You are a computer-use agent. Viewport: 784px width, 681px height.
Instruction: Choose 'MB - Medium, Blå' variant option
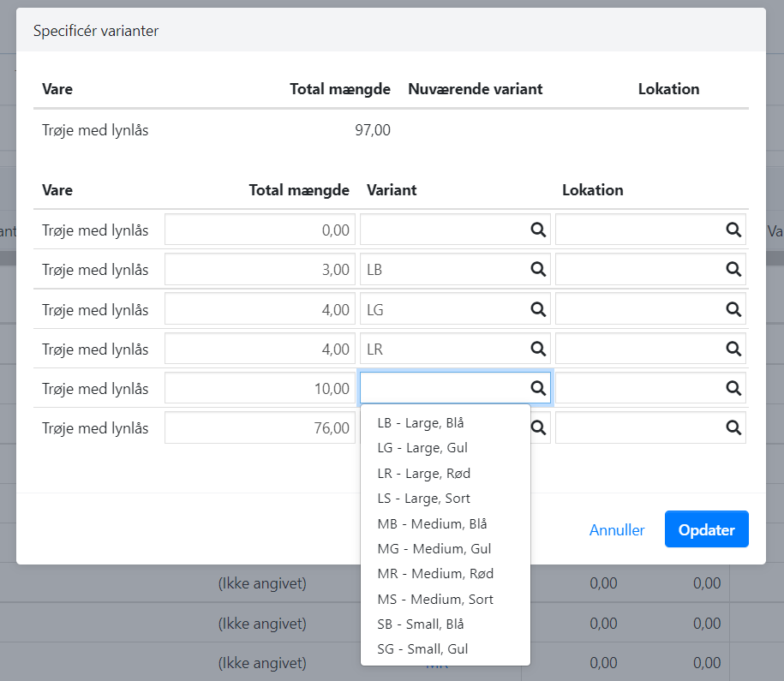tap(432, 523)
